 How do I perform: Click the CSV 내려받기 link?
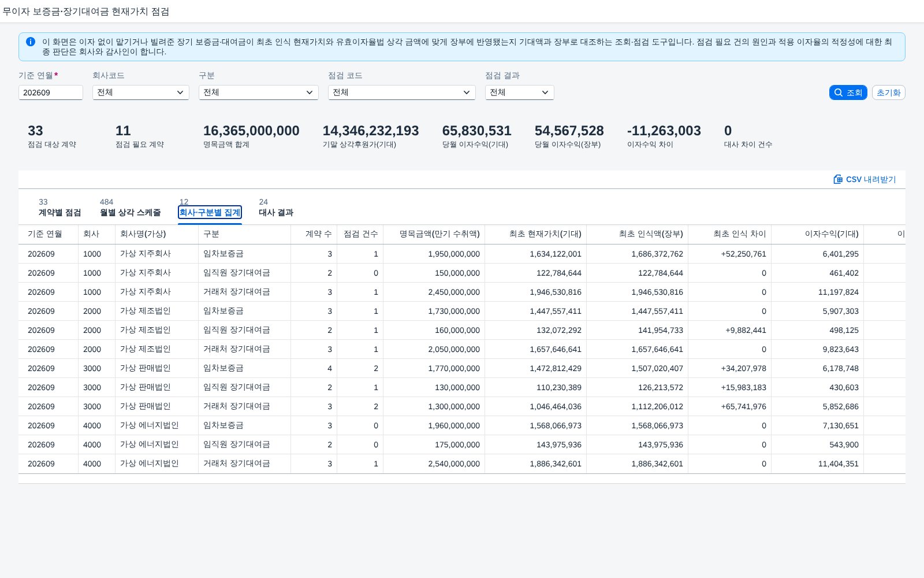(x=865, y=179)
